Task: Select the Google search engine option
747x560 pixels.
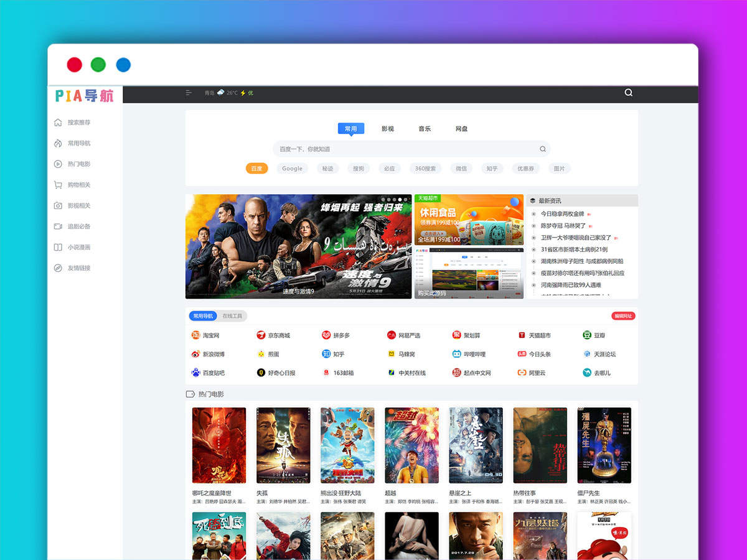Action: [x=292, y=169]
